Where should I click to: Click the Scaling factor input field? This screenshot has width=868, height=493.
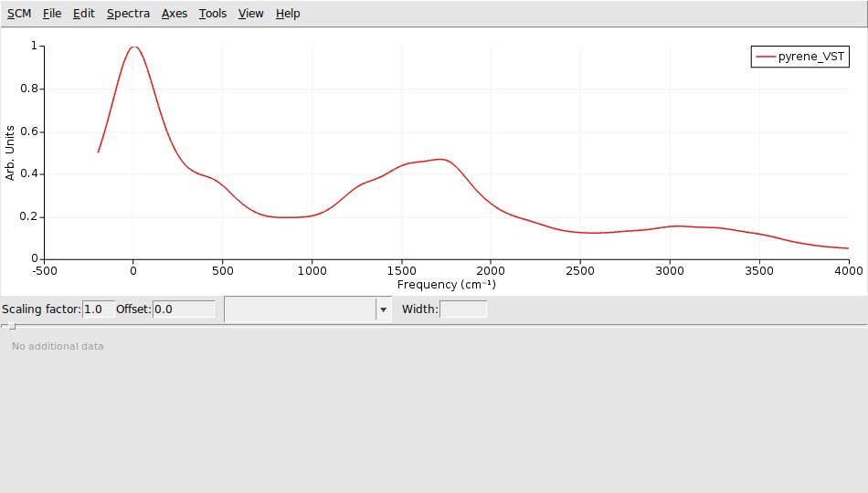pyautogui.click(x=99, y=309)
